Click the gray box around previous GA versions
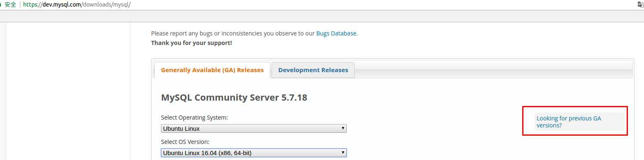The width and height of the screenshot is (644, 160). (x=580, y=122)
